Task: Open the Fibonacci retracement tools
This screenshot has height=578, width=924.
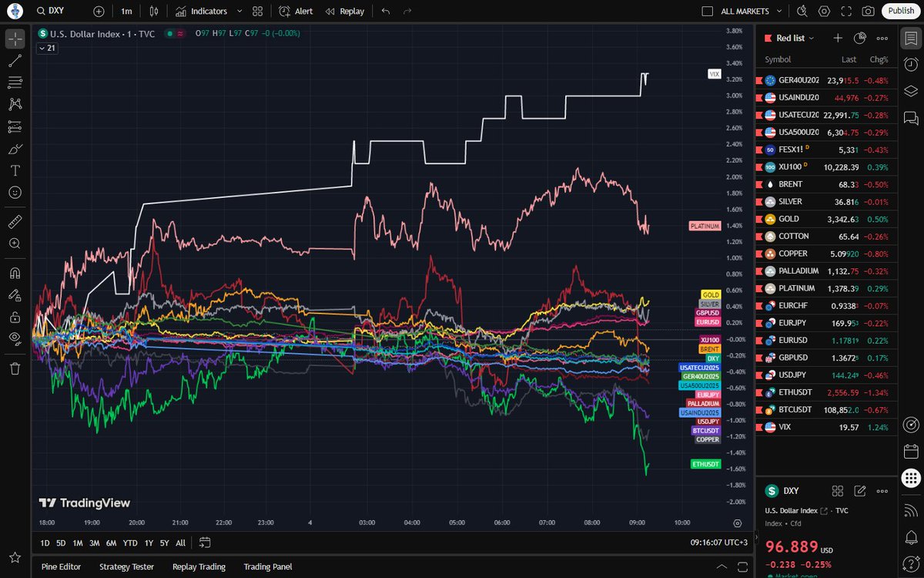Action: [x=15, y=82]
